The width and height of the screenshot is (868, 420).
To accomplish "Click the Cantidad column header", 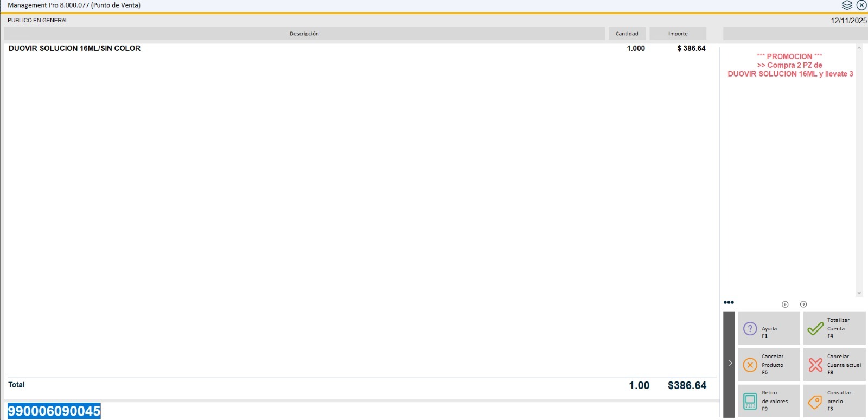I will (x=627, y=34).
